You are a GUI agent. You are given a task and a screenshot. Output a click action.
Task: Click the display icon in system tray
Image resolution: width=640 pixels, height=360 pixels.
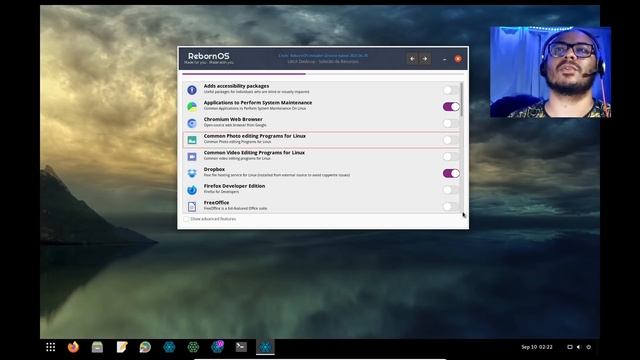(x=570, y=347)
